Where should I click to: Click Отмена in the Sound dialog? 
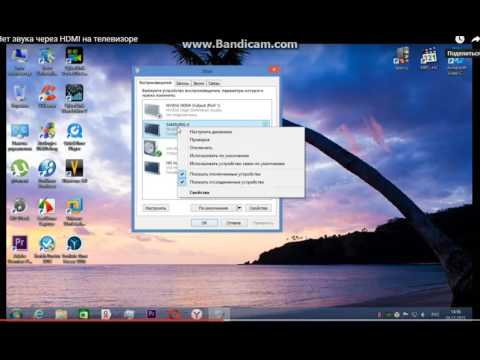[233, 223]
